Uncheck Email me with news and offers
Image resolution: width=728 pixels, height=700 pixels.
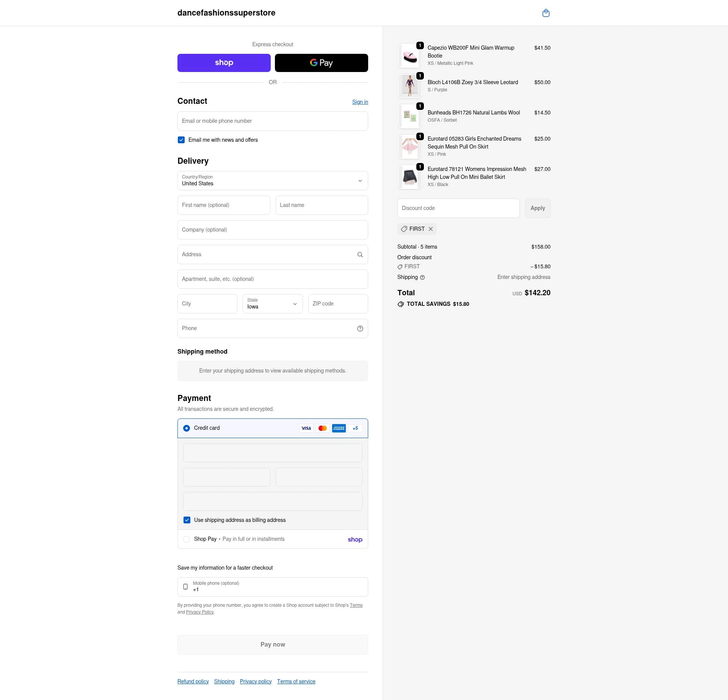click(181, 140)
